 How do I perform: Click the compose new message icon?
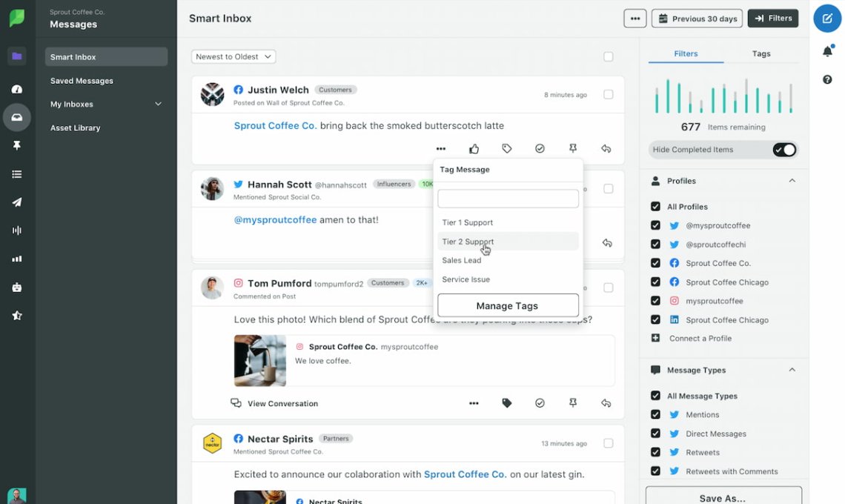click(x=827, y=19)
